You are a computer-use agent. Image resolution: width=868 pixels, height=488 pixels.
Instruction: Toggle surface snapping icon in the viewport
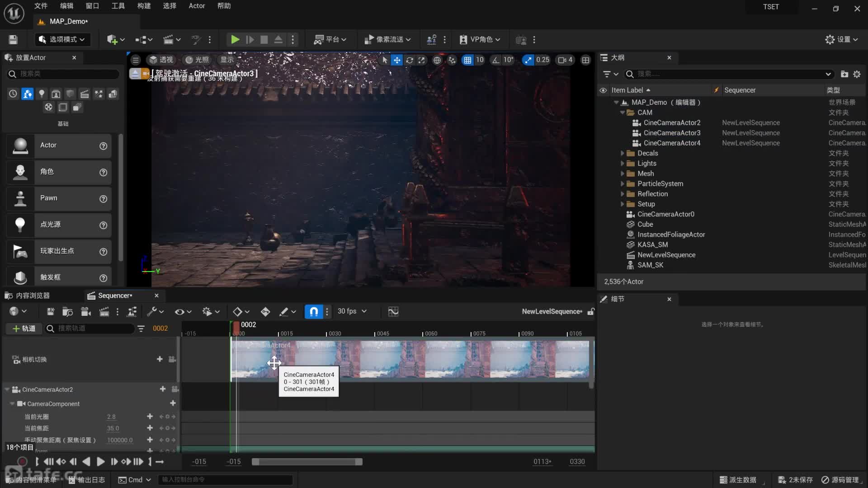point(452,60)
